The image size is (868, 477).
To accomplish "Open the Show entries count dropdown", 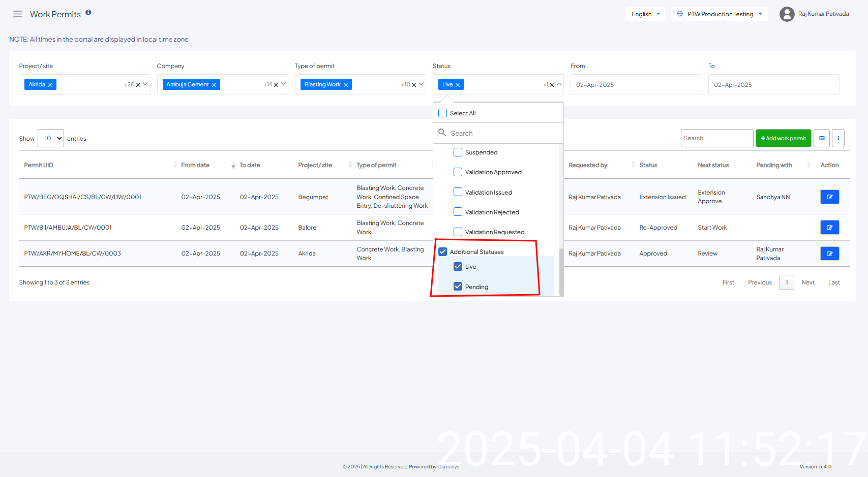I will [51, 138].
